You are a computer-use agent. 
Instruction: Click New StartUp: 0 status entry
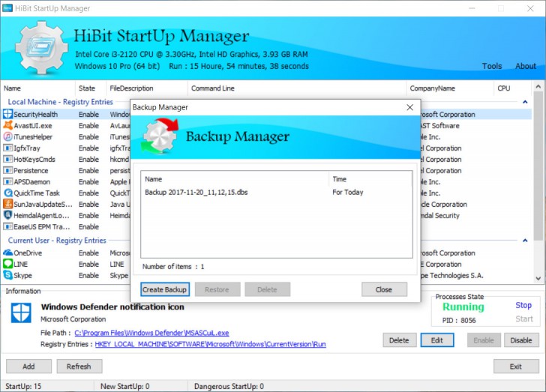coord(125,386)
